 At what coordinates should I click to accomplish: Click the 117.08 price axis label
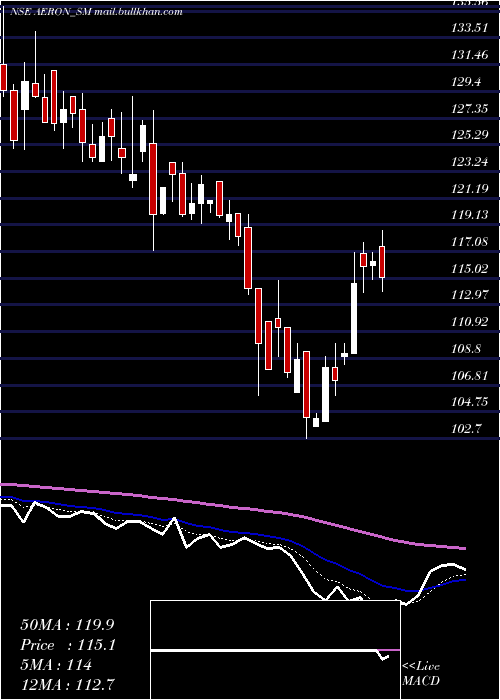[x=470, y=242]
